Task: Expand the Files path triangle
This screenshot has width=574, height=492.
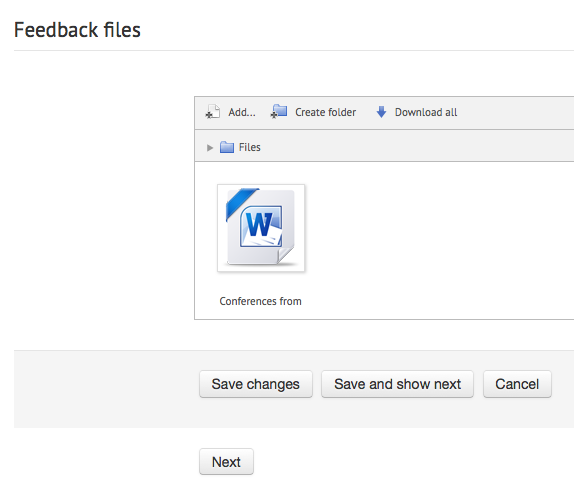Action: [210, 148]
